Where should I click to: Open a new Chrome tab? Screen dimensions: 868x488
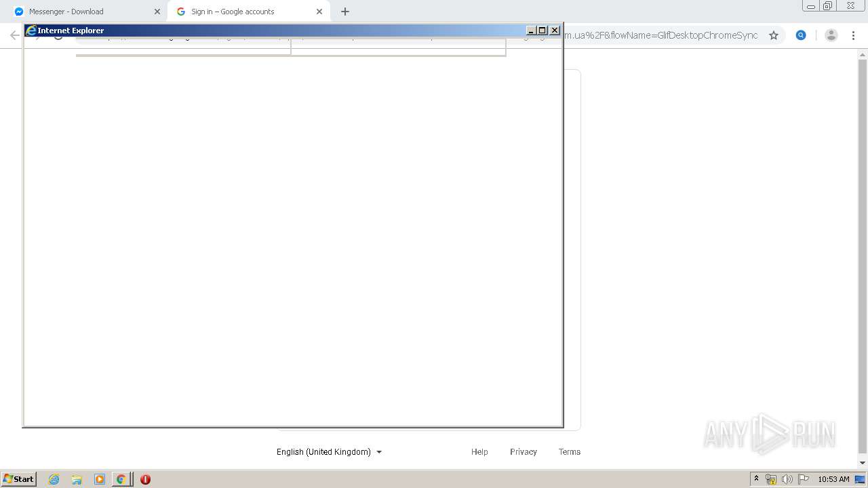coord(345,12)
